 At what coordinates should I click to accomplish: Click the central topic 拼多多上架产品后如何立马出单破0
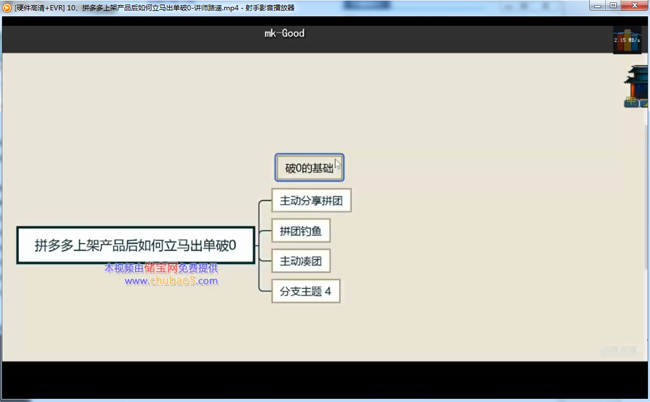136,245
